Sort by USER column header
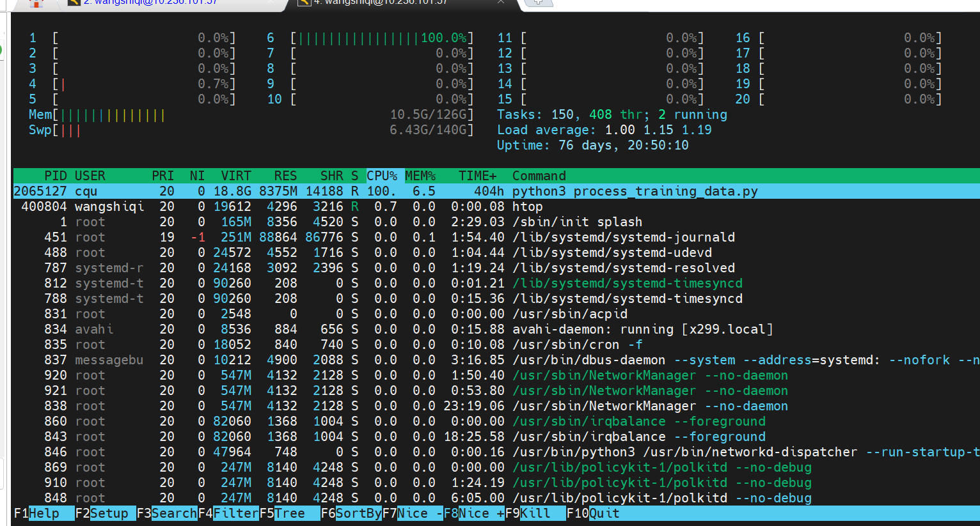 tap(90, 176)
